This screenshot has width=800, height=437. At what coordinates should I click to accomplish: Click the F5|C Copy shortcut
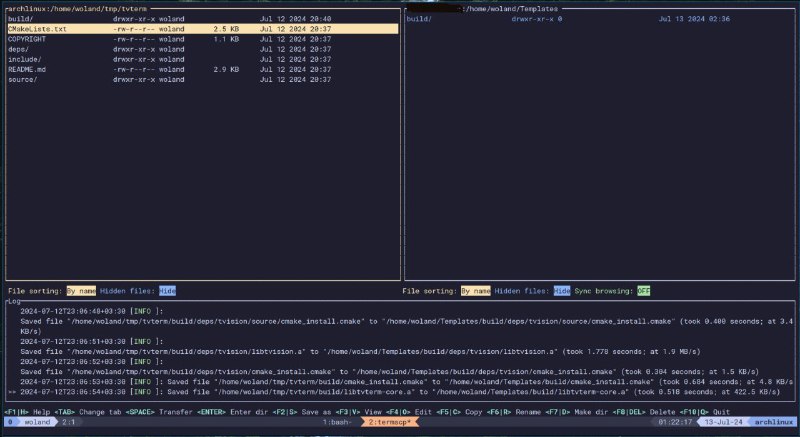pyautogui.click(x=459, y=412)
